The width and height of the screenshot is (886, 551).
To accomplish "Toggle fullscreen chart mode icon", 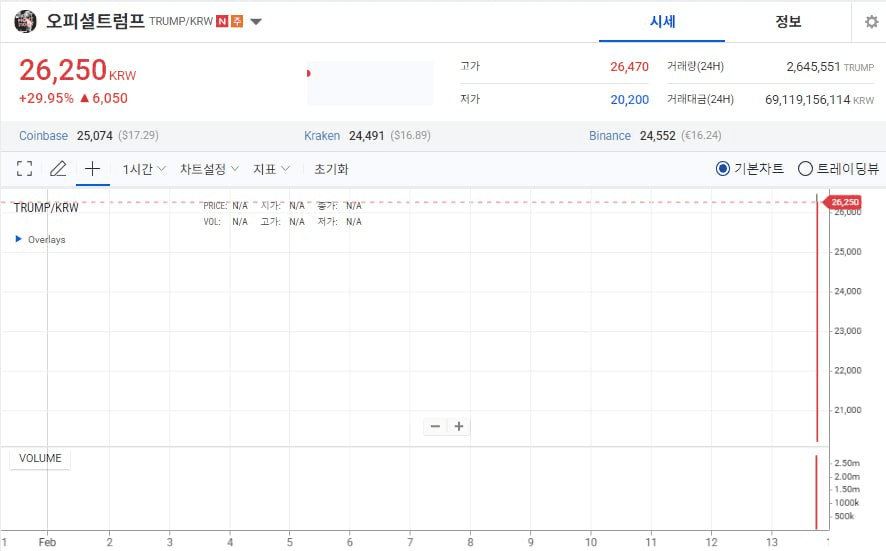I will (x=24, y=168).
